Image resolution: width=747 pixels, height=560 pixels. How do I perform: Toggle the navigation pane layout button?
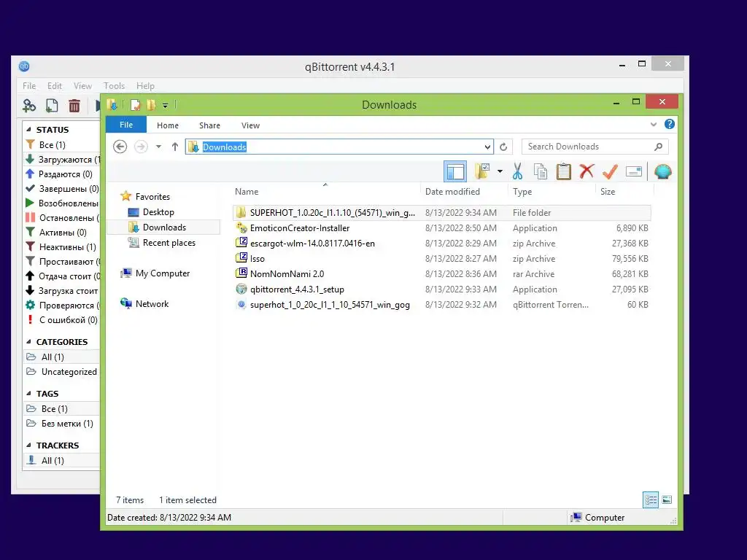(x=455, y=171)
